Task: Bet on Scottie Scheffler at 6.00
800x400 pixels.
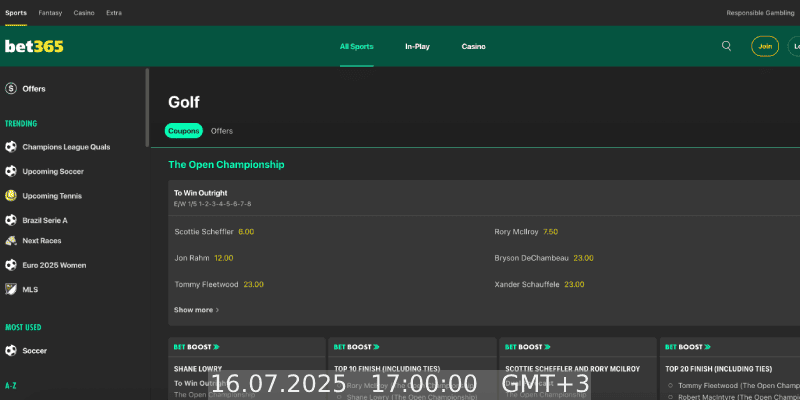Action: pyautogui.click(x=214, y=232)
